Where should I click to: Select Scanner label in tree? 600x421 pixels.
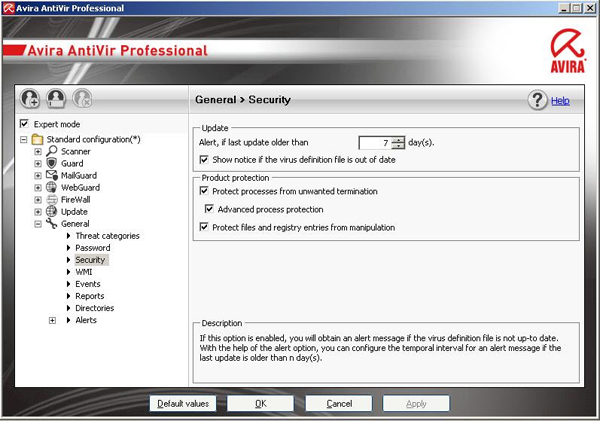click(76, 151)
